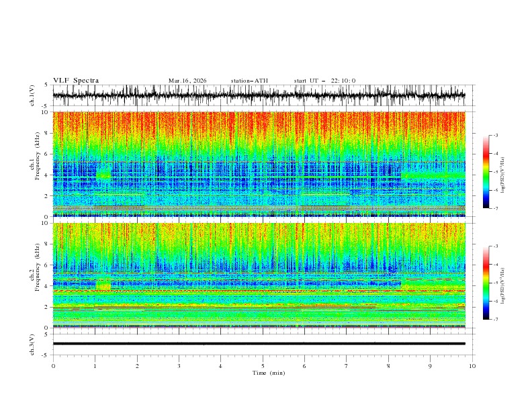The height and width of the screenshot is (411, 532).
Task: Click the "ch.1(V)" waveform axis label
Action: [x=32, y=95]
